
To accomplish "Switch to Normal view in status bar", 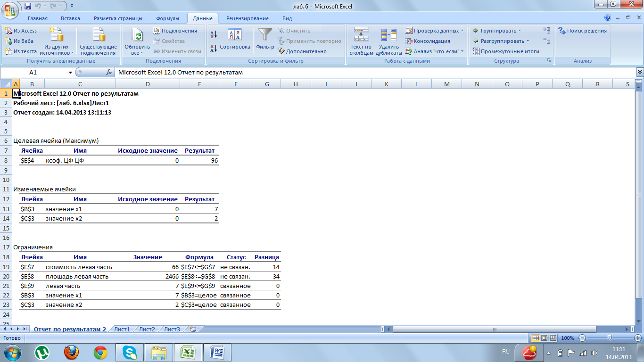I will pos(536,338).
